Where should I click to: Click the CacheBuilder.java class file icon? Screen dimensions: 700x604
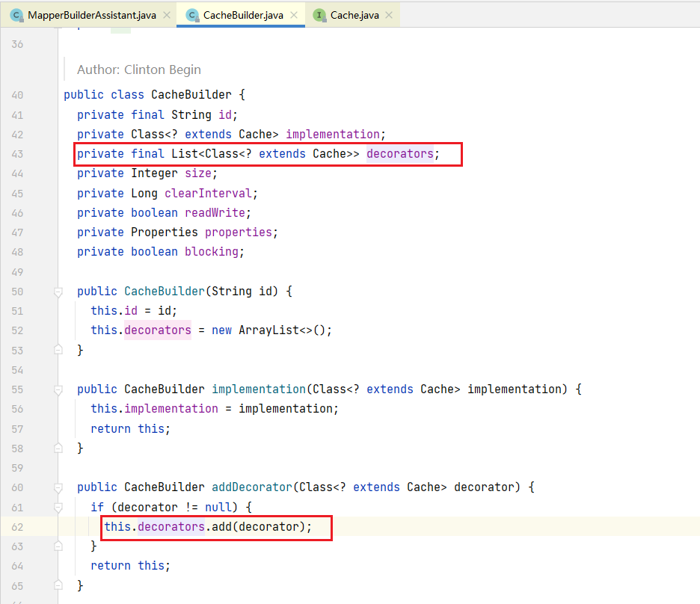click(192, 15)
